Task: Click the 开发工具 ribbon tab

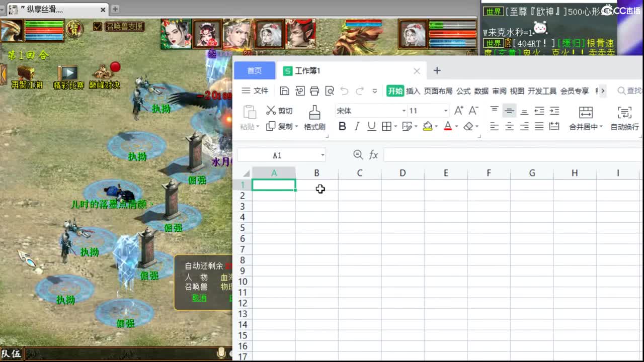Action: (542, 91)
